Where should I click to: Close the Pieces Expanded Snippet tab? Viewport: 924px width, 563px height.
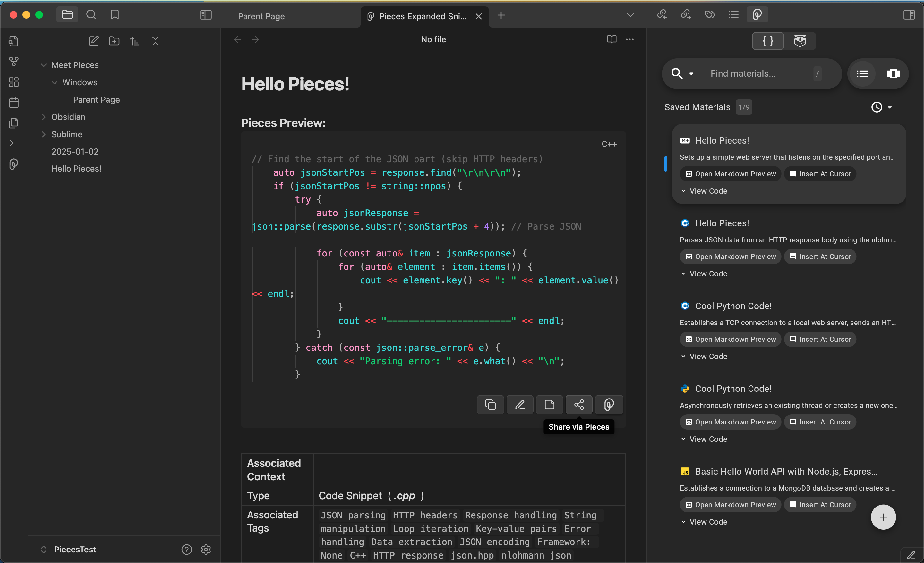tap(478, 16)
